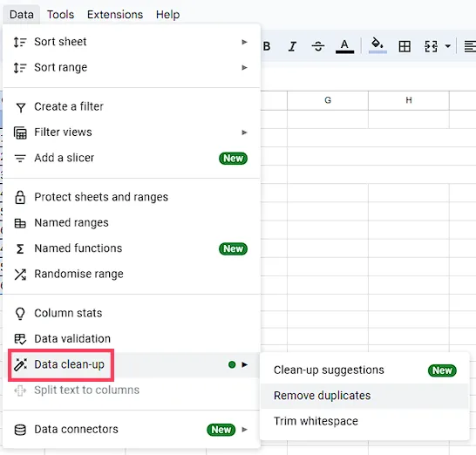
Task: Click the Add a slicer icon
Action: point(20,158)
